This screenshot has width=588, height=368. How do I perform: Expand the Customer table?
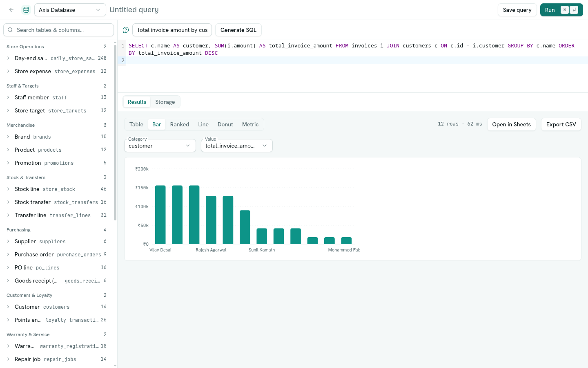click(57, 307)
